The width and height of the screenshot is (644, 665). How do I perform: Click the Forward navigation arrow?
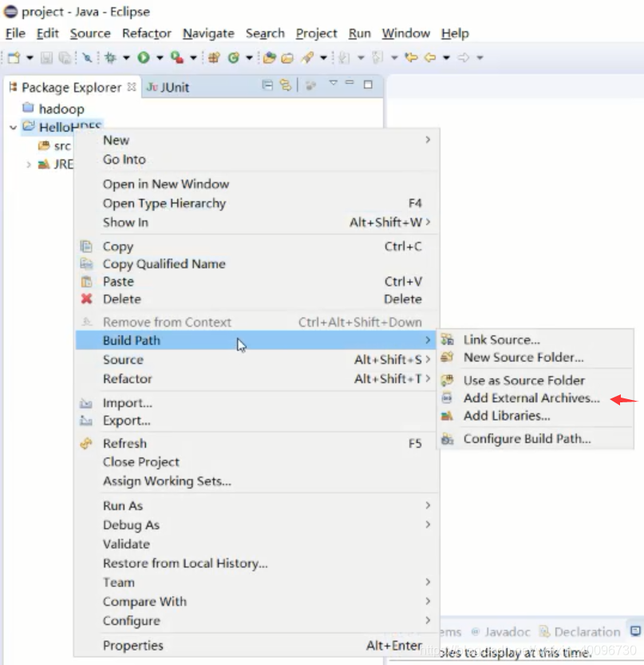(x=464, y=57)
